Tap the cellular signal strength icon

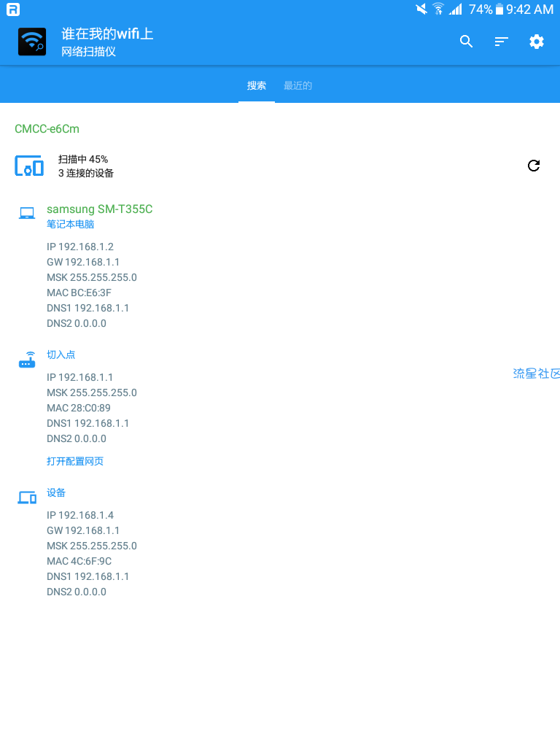pyautogui.click(x=456, y=9)
